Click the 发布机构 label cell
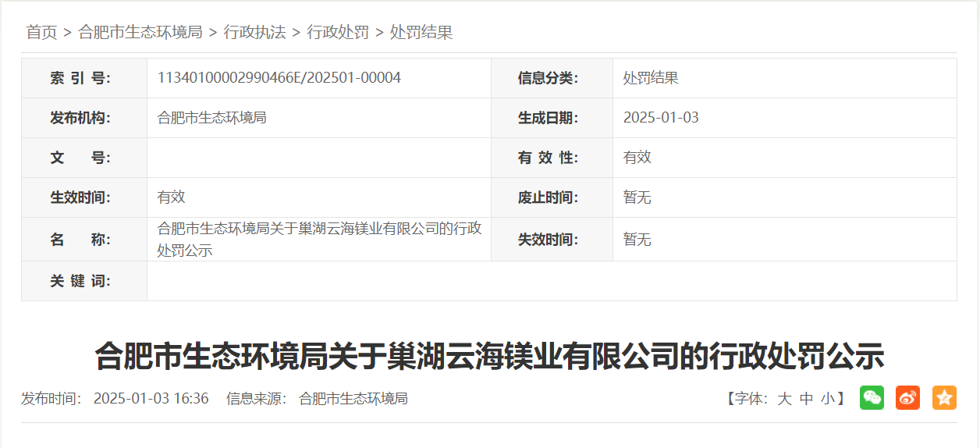Screen dimensions: 980x448 click(84, 118)
